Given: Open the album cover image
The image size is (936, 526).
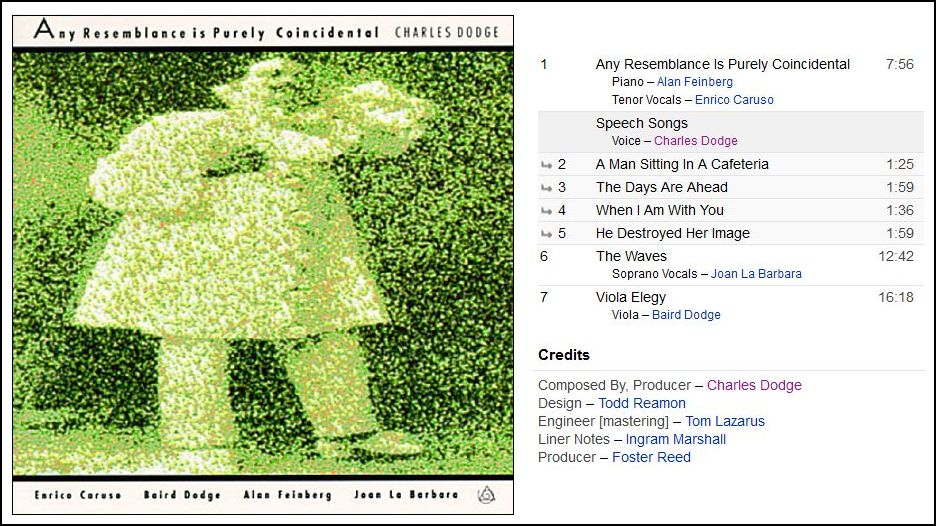Looking at the screenshot, I should pos(263,264).
